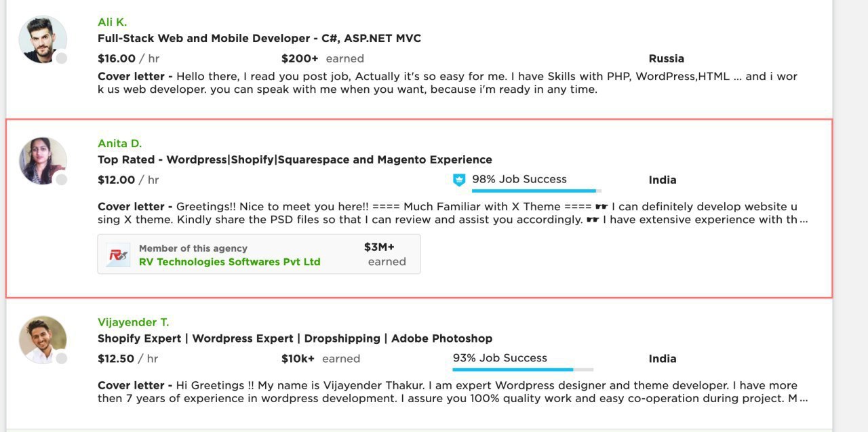The height and width of the screenshot is (432, 868).
Task: Open the RV Technologies Softwares Pvt Ltd link
Action: coord(229,262)
